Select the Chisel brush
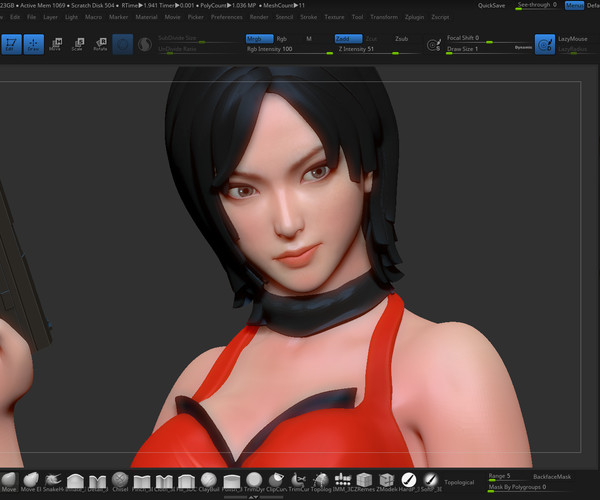The height and width of the screenshot is (500, 600). tap(120, 480)
